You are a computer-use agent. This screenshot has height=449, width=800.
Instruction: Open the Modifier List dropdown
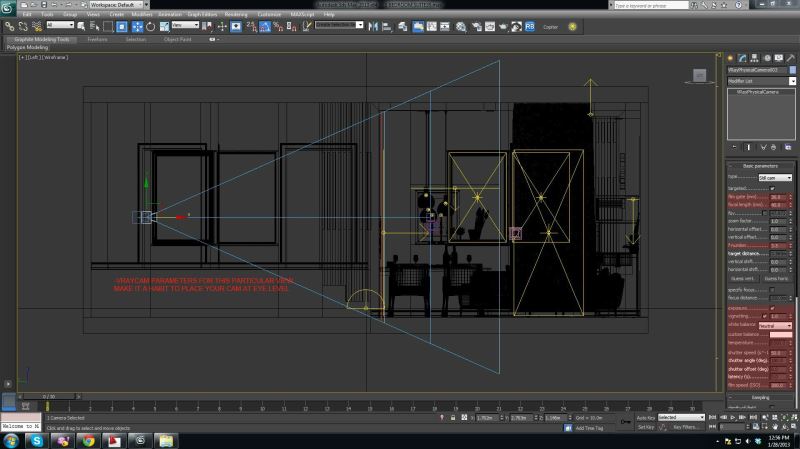pyautogui.click(x=761, y=81)
